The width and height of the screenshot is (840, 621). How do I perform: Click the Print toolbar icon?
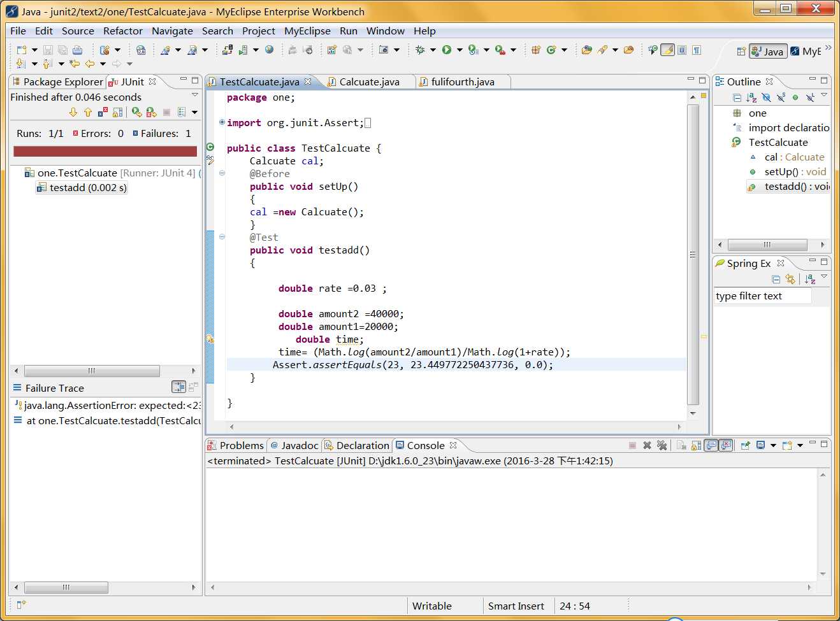coord(77,50)
